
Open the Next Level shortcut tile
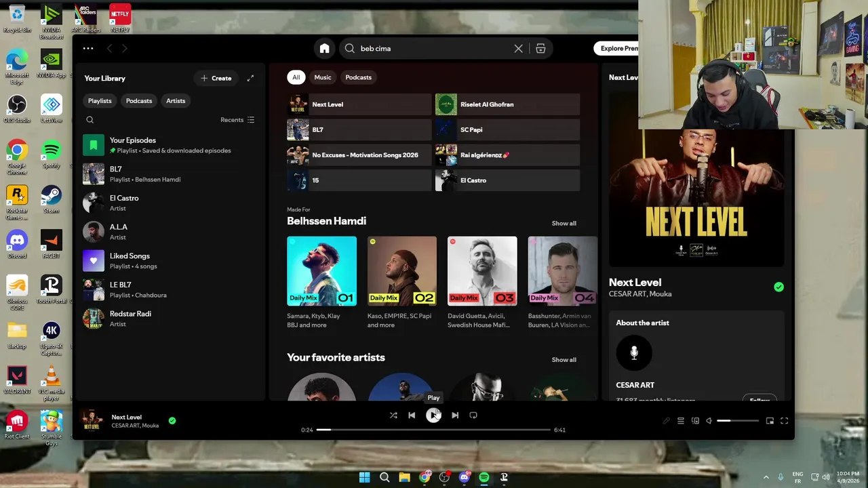359,104
